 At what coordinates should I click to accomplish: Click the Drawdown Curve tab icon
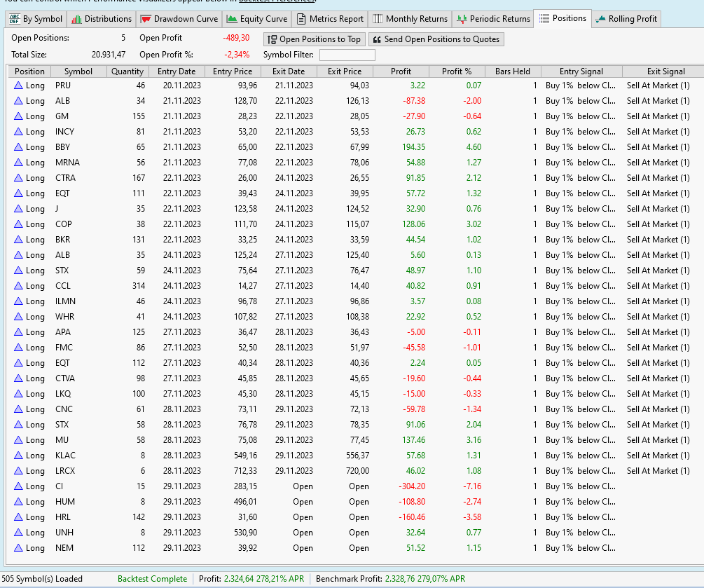click(146, 19)
